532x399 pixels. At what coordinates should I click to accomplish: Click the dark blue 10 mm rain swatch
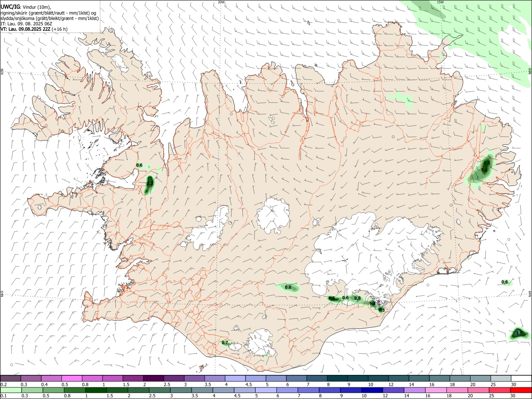371,390
